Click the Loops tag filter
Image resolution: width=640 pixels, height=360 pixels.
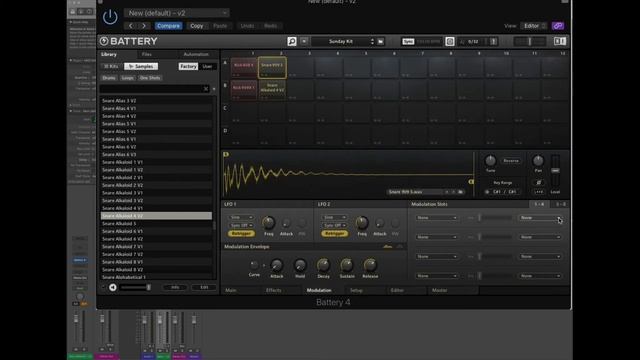tap(127, 78)
